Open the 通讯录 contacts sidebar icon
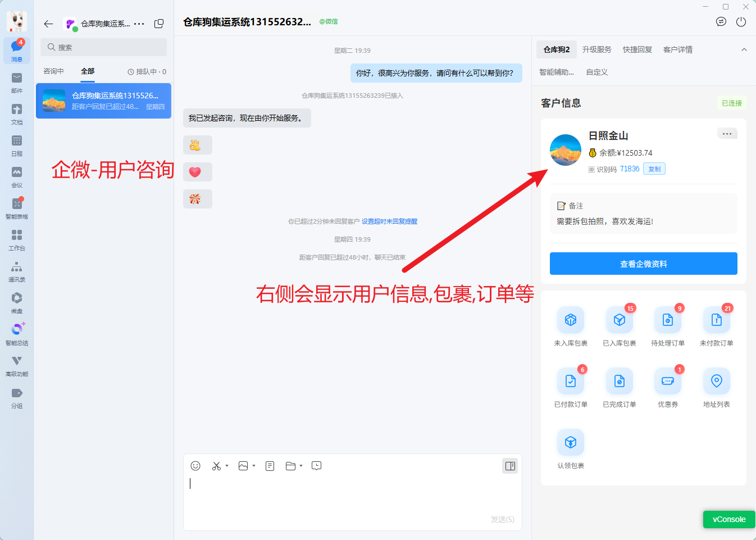Screen dimensions: 756x540 [x=17, y=271]
